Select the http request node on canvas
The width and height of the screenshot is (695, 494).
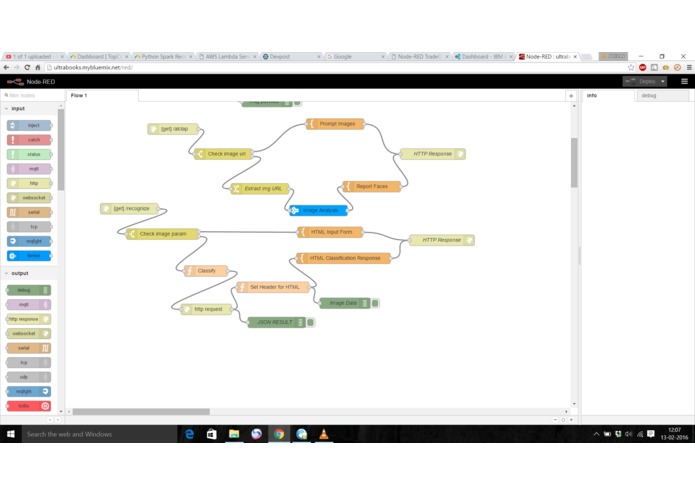pos(206,309)
